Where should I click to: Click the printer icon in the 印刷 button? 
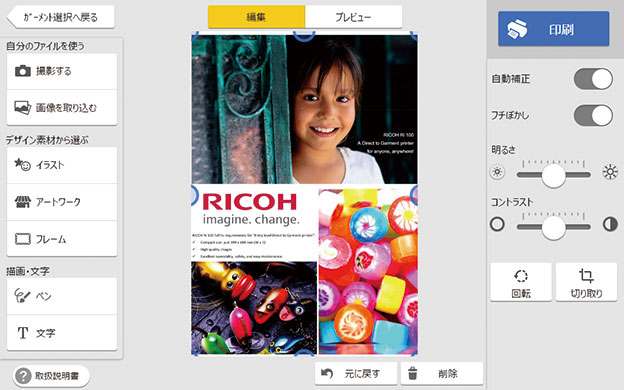(x=517, y=29)
